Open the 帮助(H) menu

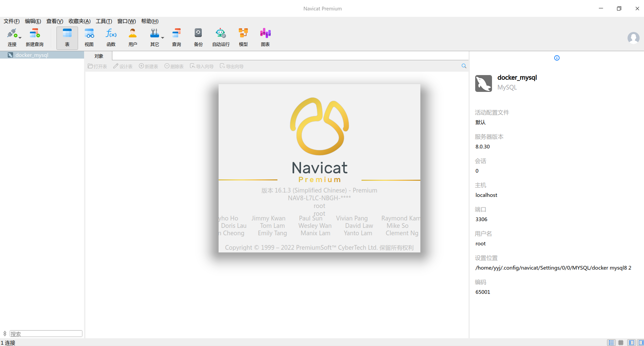[x=150, y=21]
